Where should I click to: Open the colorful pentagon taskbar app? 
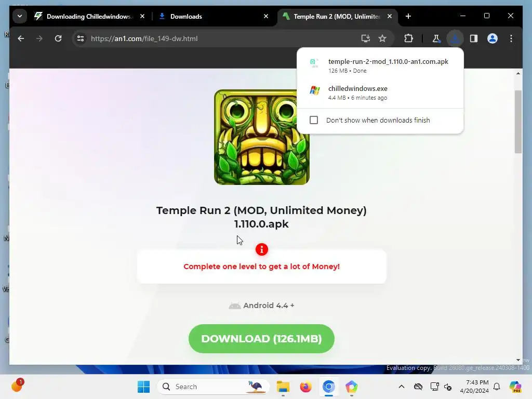(x=352, y=387)
